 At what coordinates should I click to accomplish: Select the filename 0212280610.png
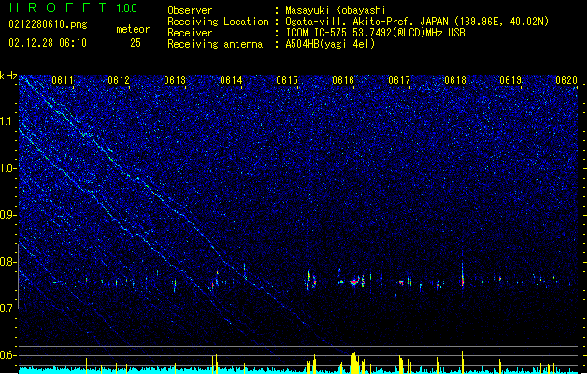coord(48,24)
